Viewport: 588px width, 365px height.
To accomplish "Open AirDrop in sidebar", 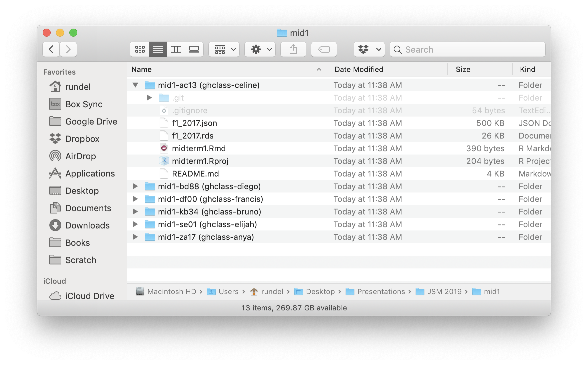I will 73,156.
